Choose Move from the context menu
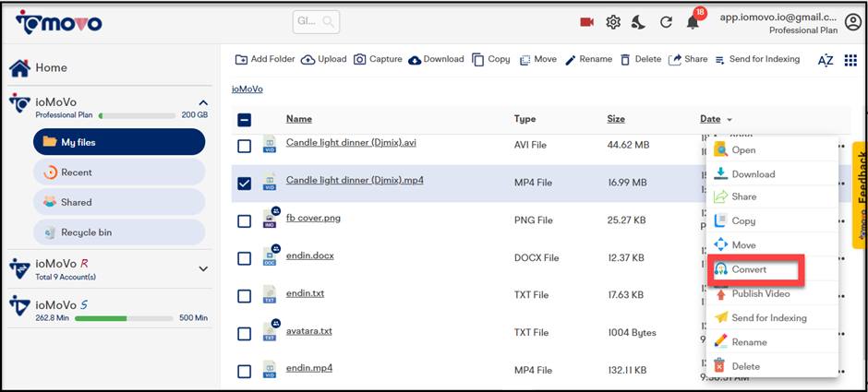Screen dimensions: 868x392 (x=772, y=244)
